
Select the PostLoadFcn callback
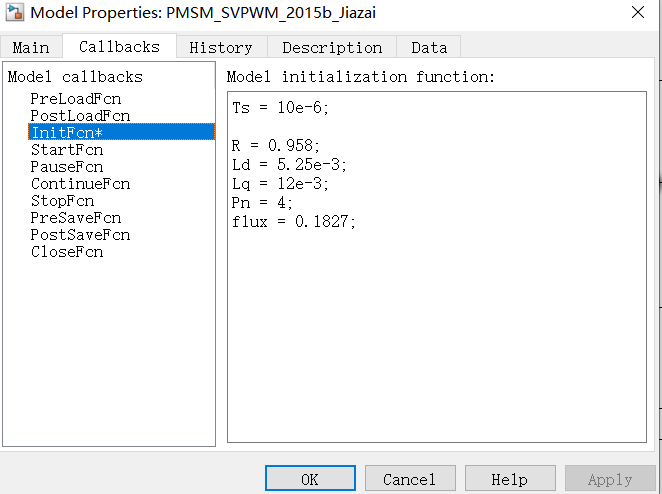tap(80, 116)
